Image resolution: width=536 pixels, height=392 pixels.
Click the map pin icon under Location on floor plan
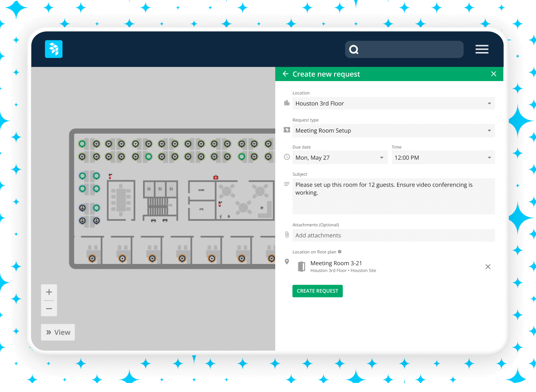[287, 261]
